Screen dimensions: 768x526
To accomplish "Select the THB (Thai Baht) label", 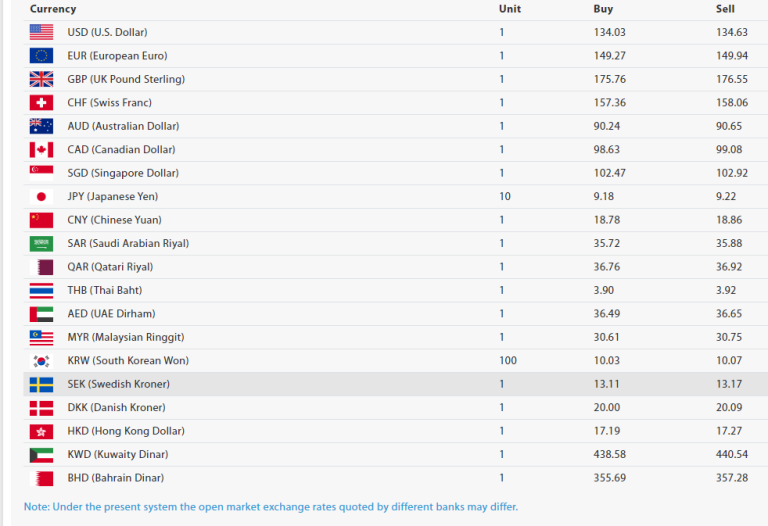I will 105,290.
